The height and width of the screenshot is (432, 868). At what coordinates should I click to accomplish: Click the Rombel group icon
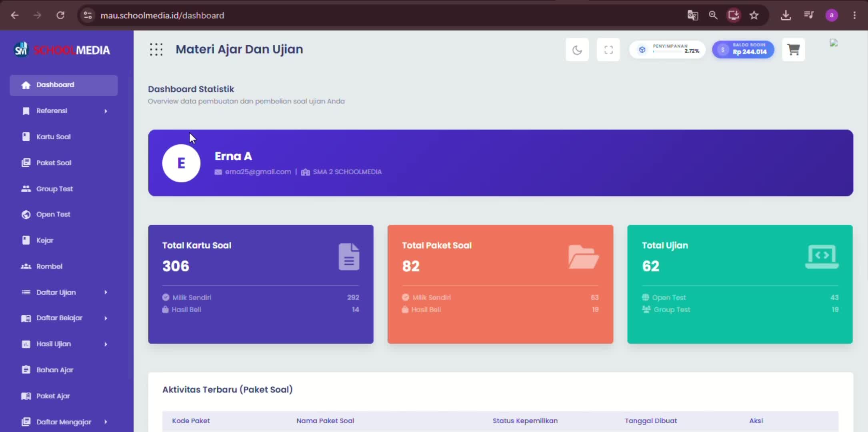click(26, 266)
